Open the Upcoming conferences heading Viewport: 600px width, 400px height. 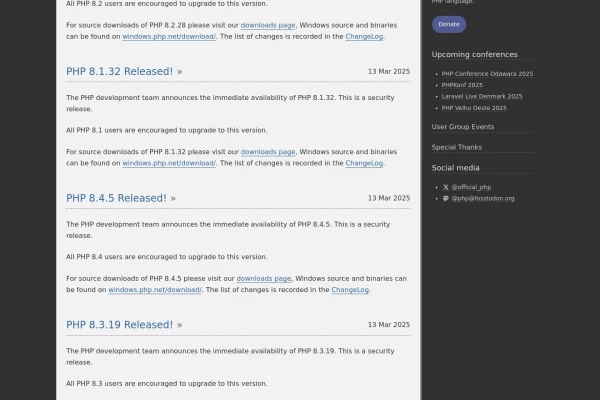(x=474, y=55)
